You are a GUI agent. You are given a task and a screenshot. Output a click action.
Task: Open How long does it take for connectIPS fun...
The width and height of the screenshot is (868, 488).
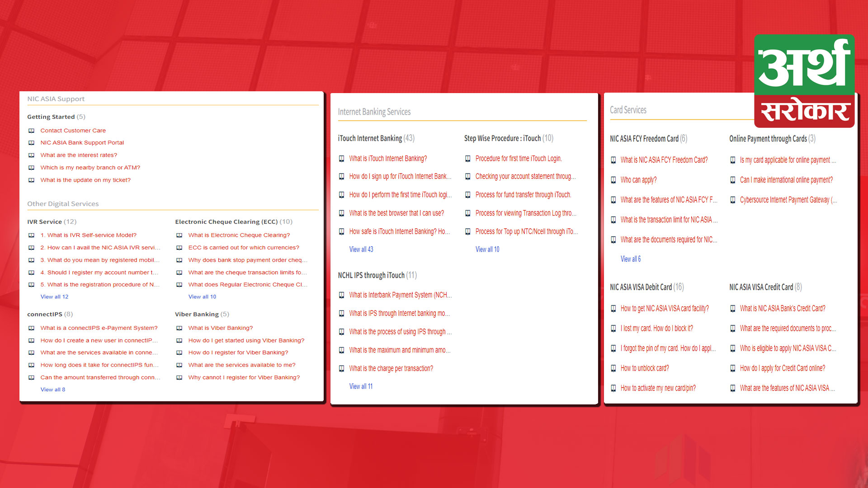[99, 365]
